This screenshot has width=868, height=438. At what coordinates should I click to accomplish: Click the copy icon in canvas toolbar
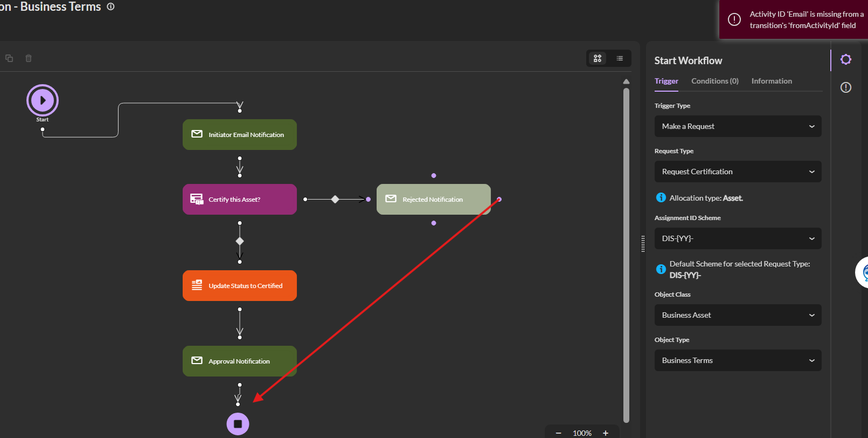[9, 58]
